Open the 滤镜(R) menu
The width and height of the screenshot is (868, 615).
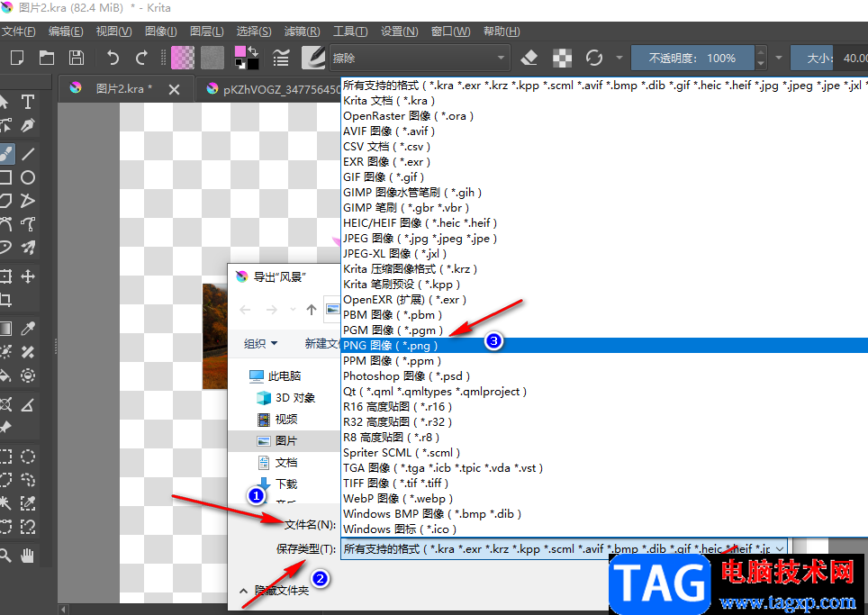(303, 32)
